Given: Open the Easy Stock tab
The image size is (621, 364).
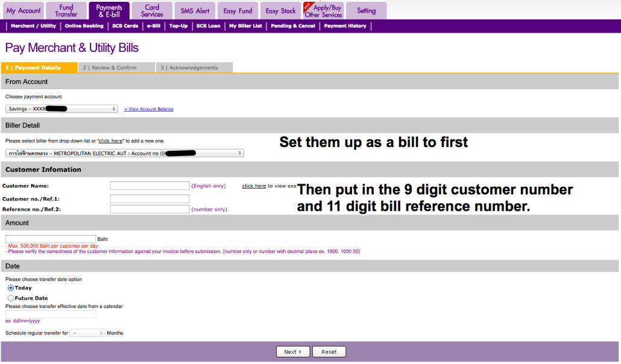Looking at the screenshot, I should click(280, 10).
